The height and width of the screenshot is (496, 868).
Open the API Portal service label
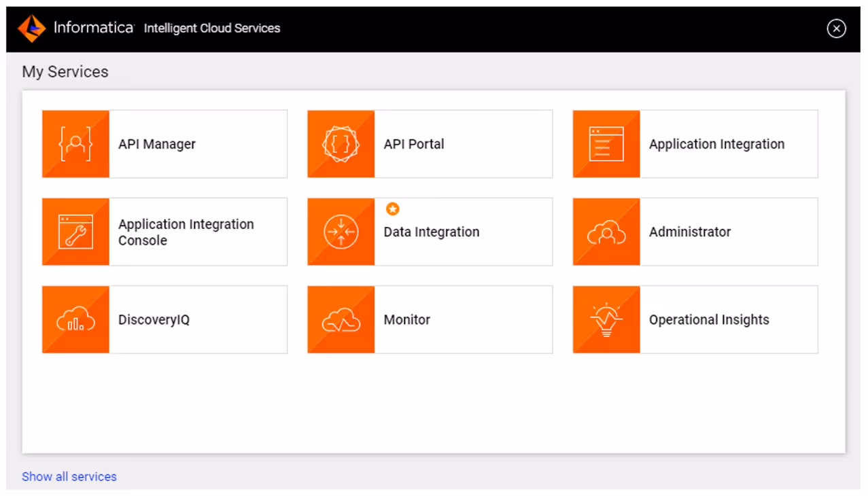[x=414, y=144]
